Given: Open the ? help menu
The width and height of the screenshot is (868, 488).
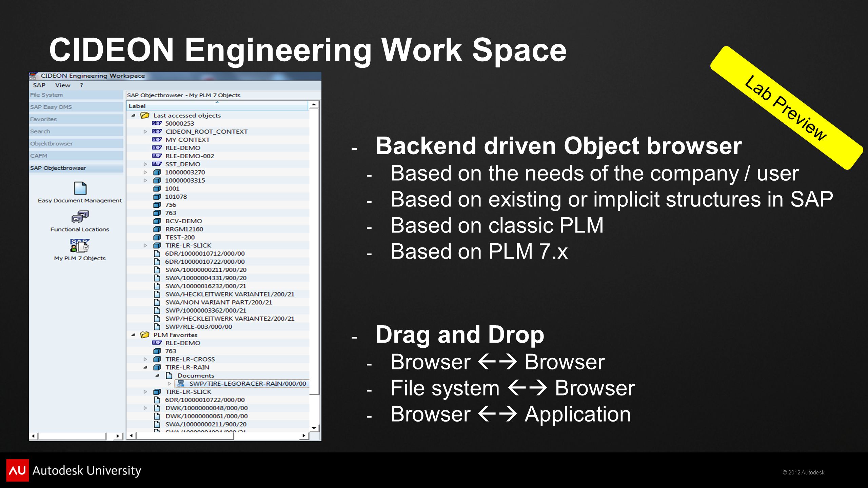Looking at the screenshot, I should point(81,85).
